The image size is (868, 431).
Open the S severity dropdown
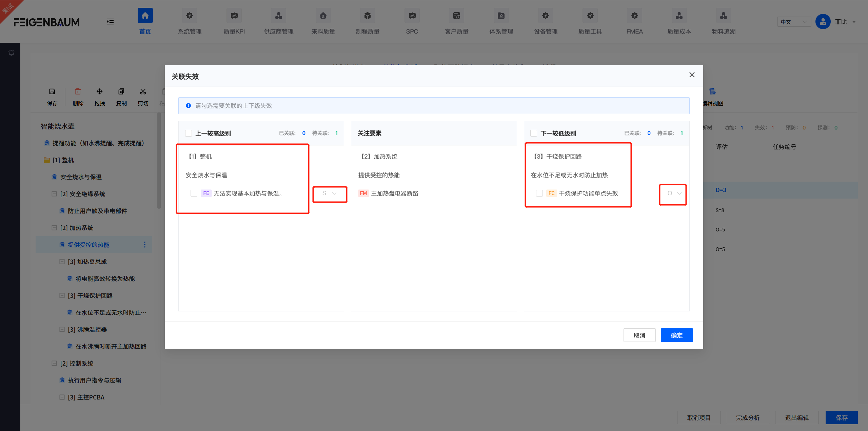click(329, 193)
